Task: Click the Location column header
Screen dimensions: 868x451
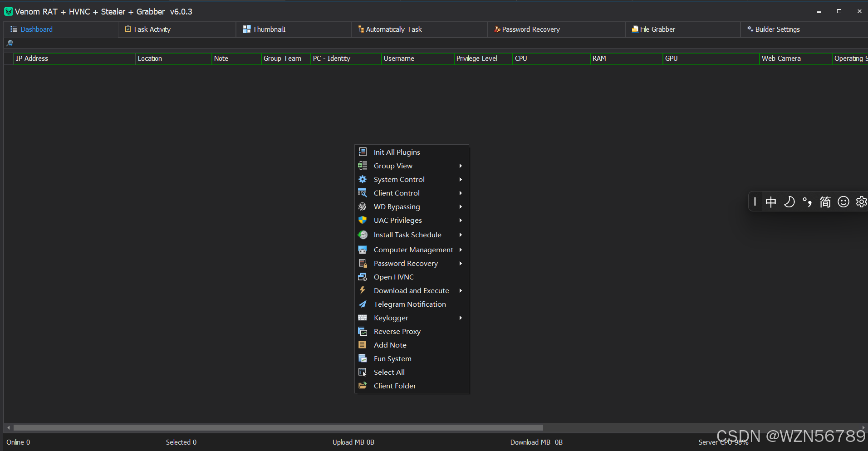Action: [173, 59]
